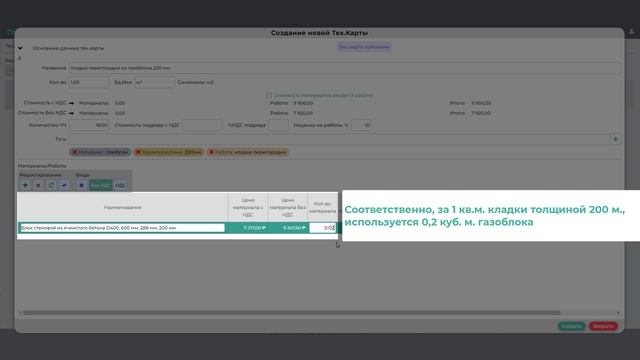Collapse the 'Основные данные тех.карты' section
This screenshot has width=640, height=360.
[20, 48]
